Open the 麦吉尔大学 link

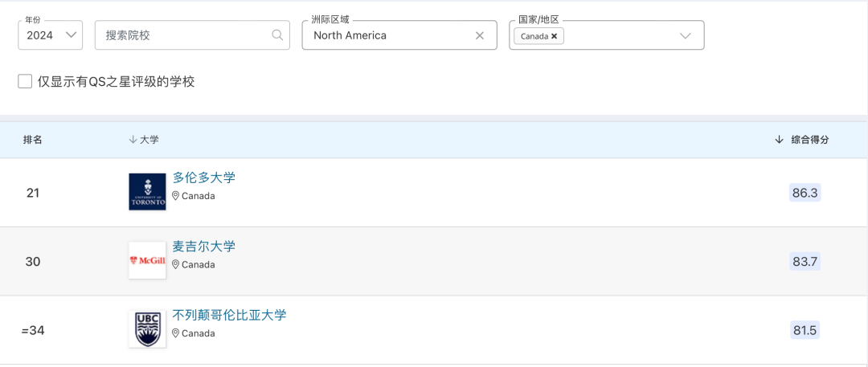tap(203, 247)
